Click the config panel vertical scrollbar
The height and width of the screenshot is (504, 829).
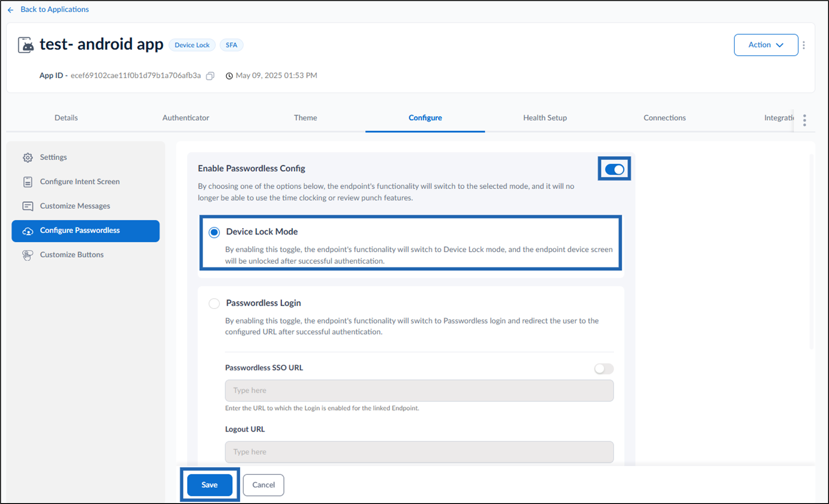pos(811,251)
